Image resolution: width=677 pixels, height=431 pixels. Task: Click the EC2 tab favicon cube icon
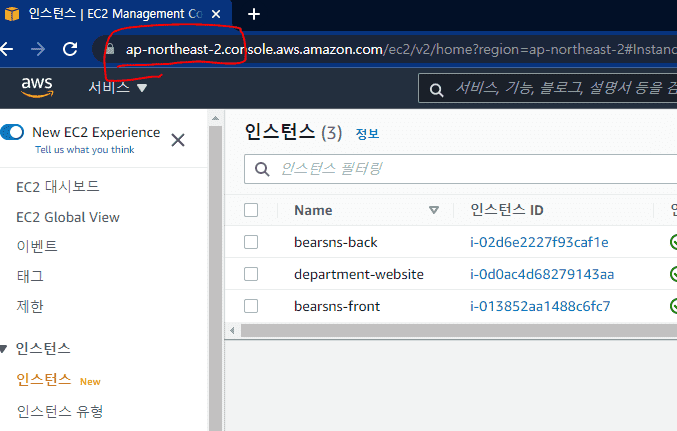tap(12, 14)
